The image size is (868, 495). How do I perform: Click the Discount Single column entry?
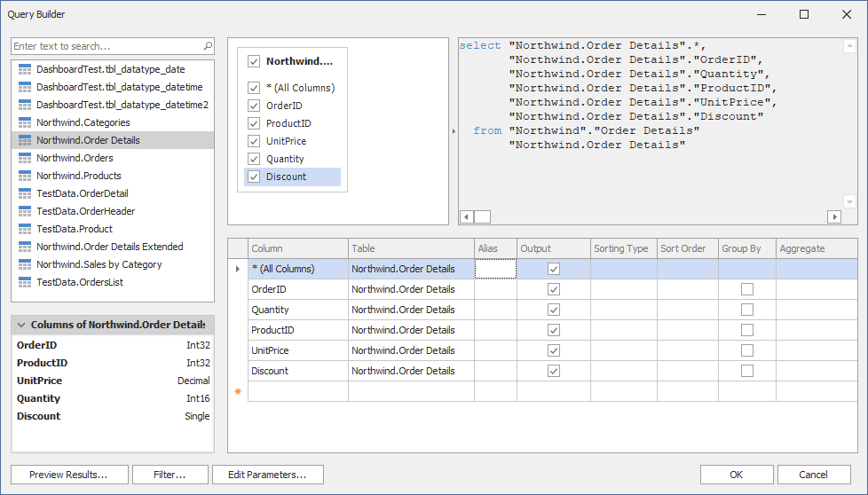[x=113, y=416]
